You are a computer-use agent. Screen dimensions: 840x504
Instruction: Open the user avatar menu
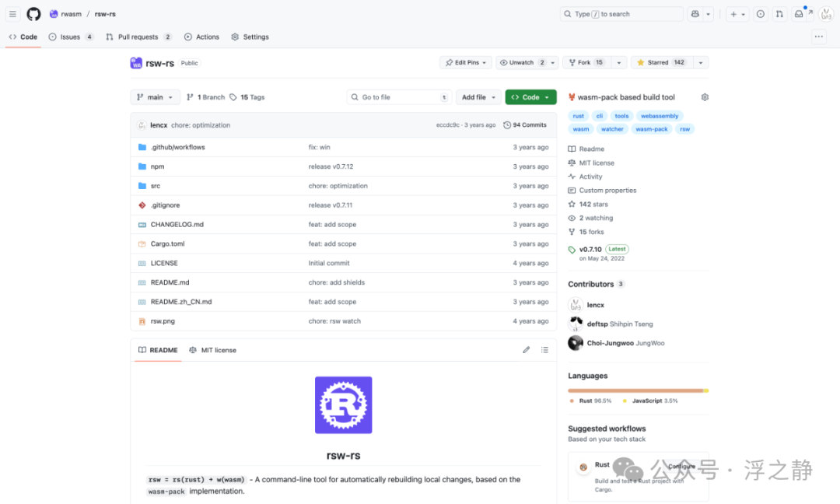[x=826, y=14]
